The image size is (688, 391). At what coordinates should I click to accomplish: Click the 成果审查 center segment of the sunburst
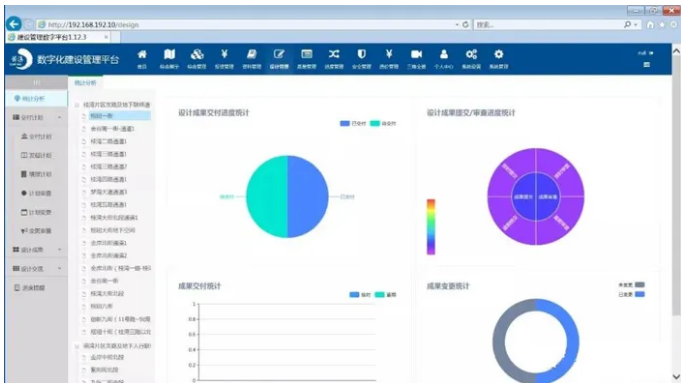(548, 197)
